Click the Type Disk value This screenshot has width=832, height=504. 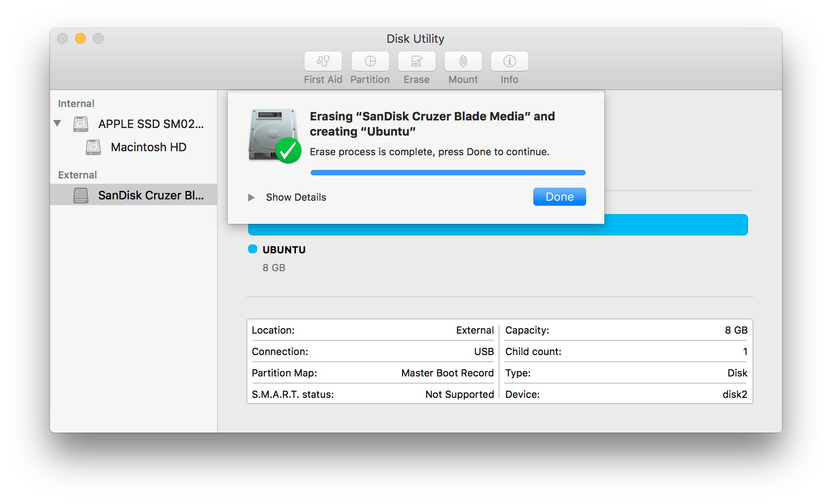pyautogui.click(x=737, y=373)
